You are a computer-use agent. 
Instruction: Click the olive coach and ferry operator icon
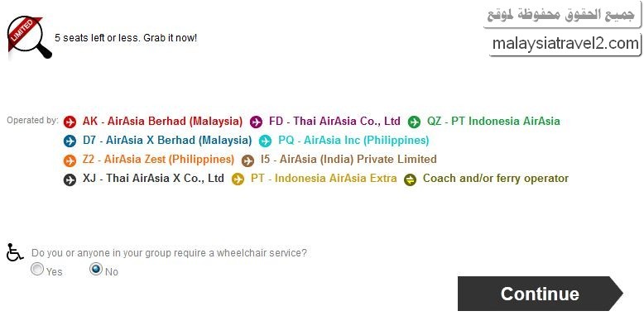click(410, 179)
